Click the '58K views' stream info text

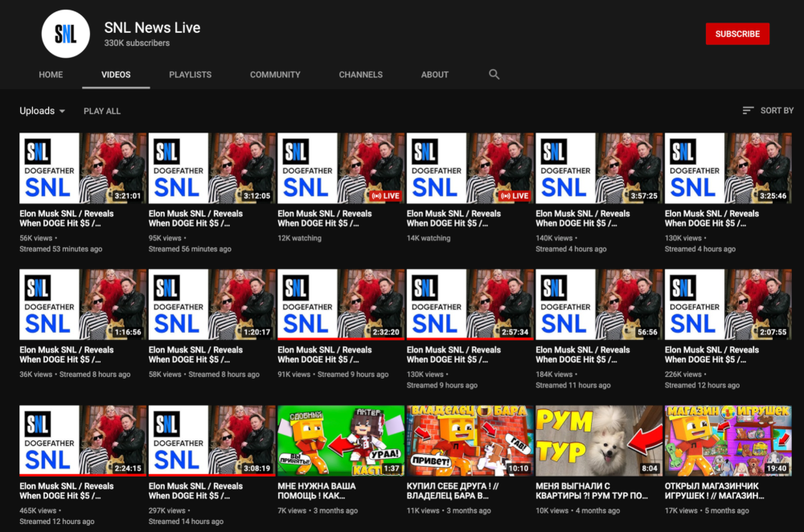(x=204, y=374)
